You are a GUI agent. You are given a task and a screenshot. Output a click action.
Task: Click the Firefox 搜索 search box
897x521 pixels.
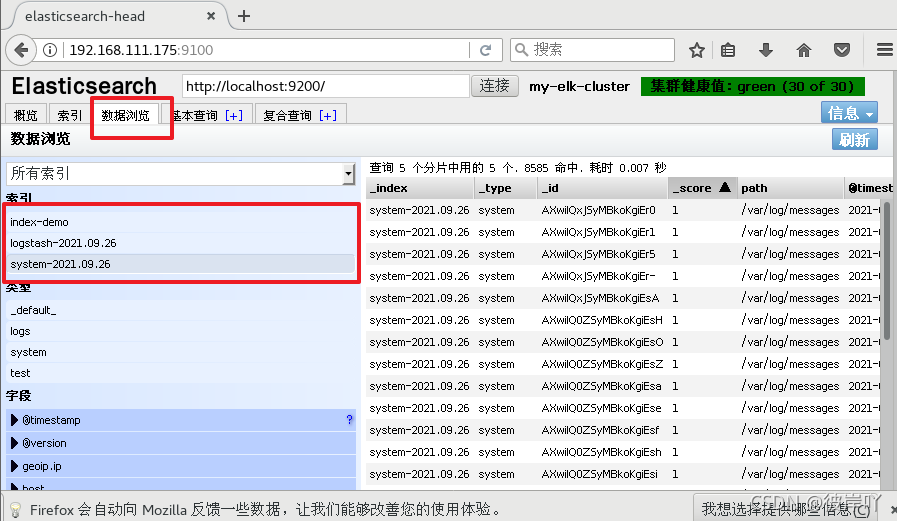[593, 50]
